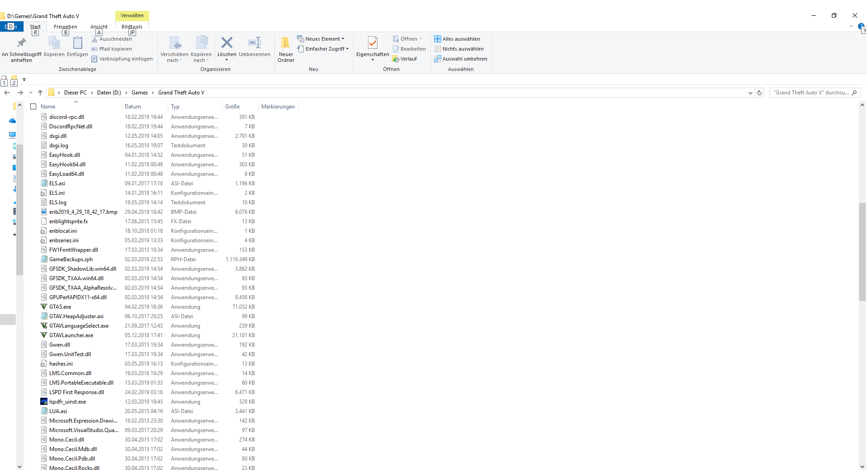Click the GTA5.exe file icon
This screenshot has width=868, height=470.
[x=44, y=307]
